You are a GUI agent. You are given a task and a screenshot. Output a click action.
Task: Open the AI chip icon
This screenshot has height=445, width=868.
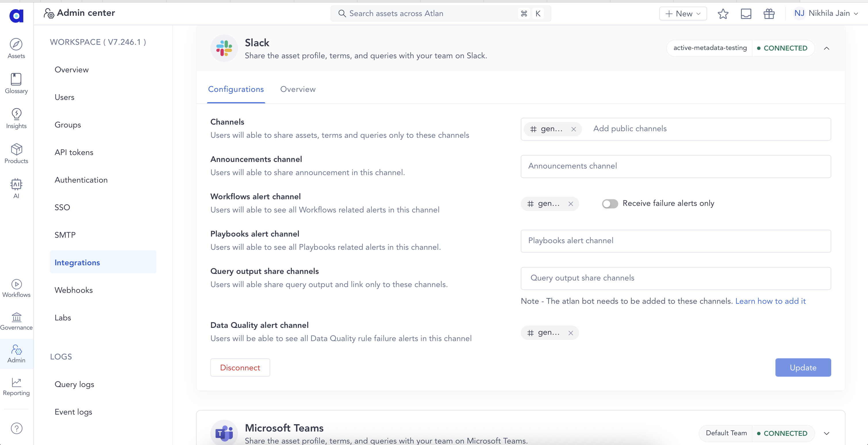pos(16,184)
